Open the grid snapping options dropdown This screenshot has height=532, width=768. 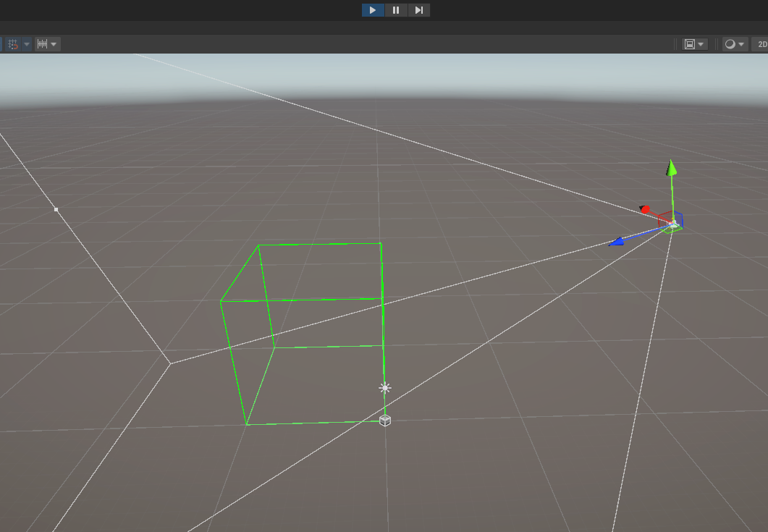point(27,44)
